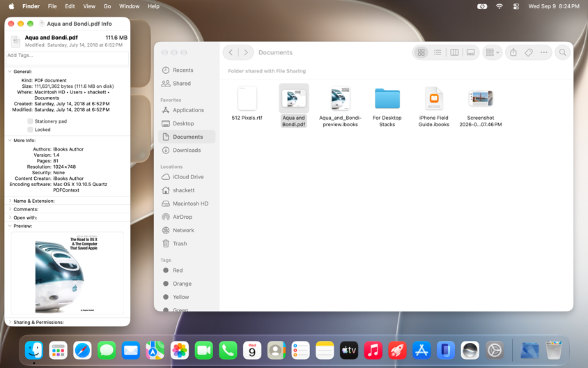
Task: Open Control Center in menu bar
Action: tap(516, 6)
